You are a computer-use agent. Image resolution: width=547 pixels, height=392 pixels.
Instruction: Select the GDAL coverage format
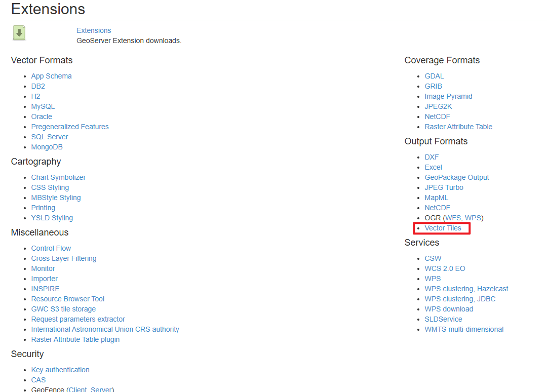434,76
